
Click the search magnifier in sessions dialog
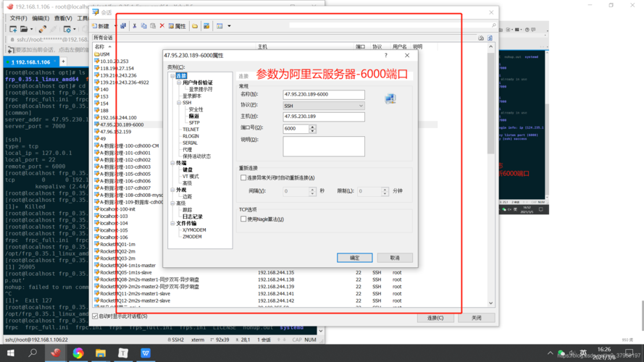[493, 25]
